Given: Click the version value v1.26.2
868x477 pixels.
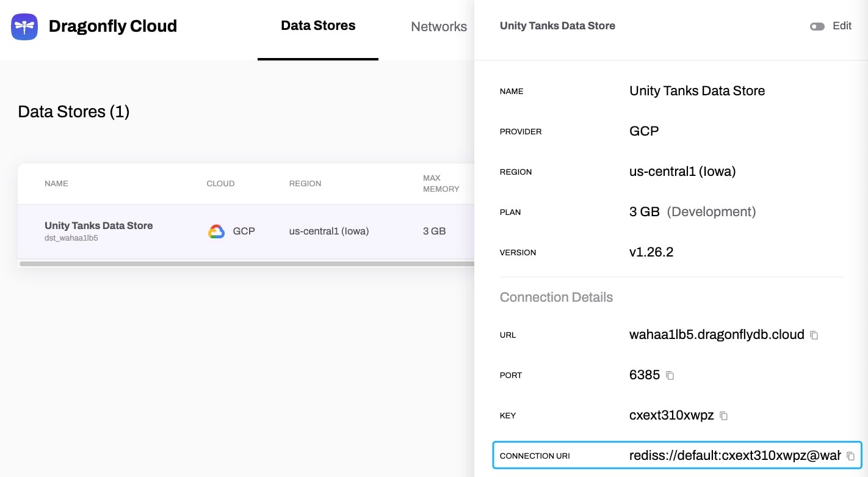Looking at the screenshot, I should [651, 252].
